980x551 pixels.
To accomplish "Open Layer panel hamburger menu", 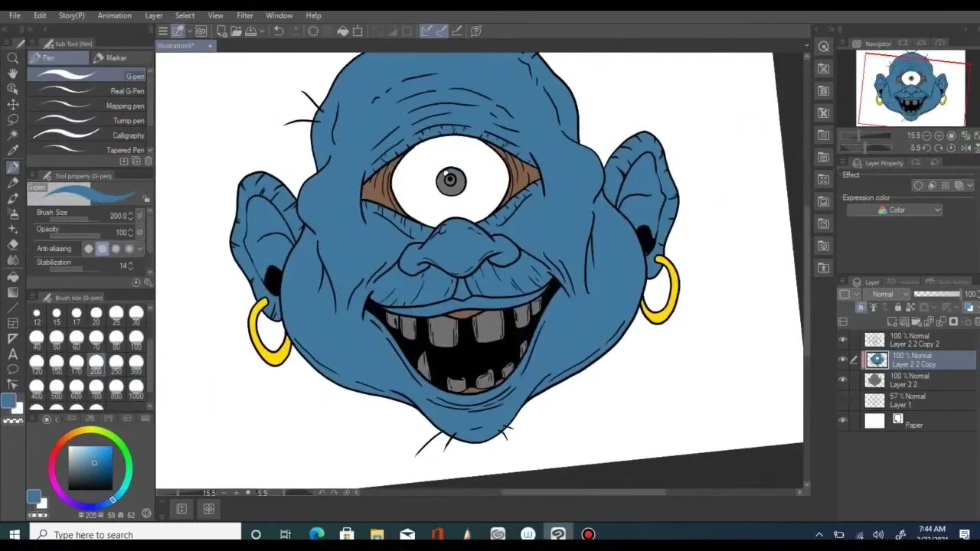I will (842, 282).
